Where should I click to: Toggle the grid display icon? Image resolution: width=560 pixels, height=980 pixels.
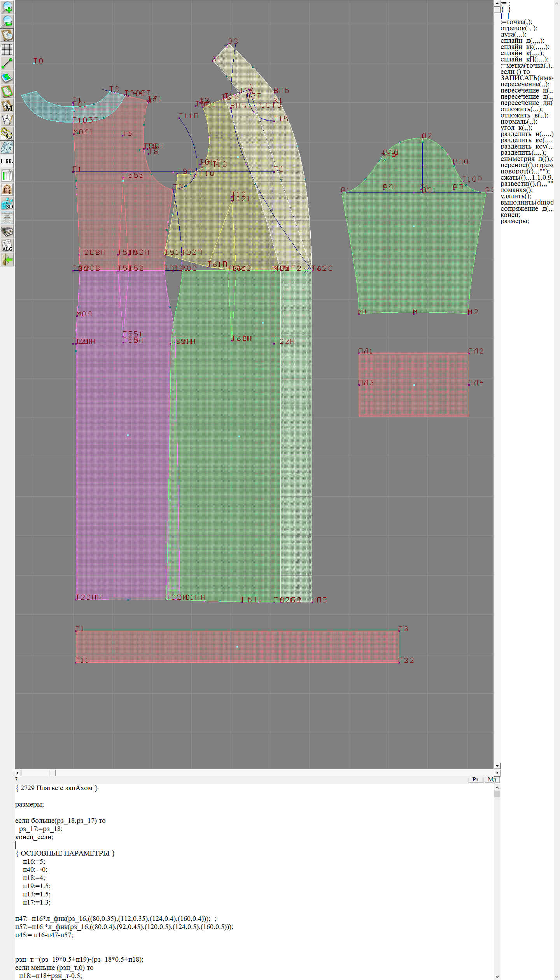pos(7,49)
